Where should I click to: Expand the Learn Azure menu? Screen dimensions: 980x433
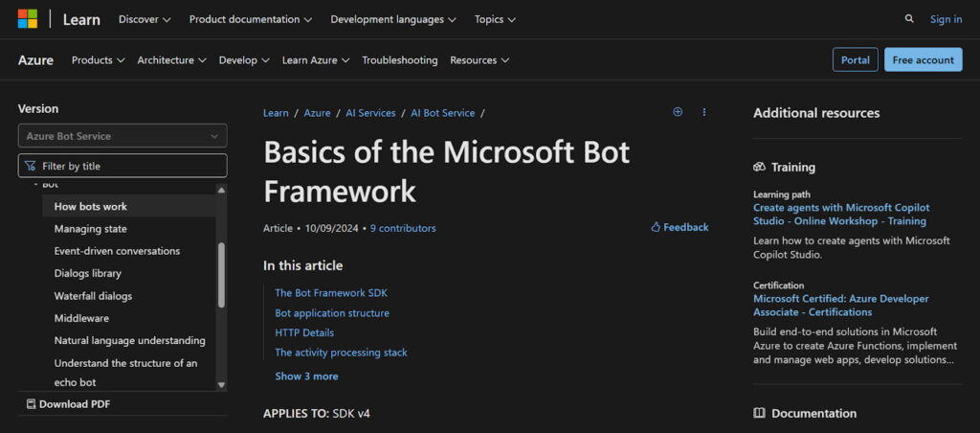click(x=316, y=60)
